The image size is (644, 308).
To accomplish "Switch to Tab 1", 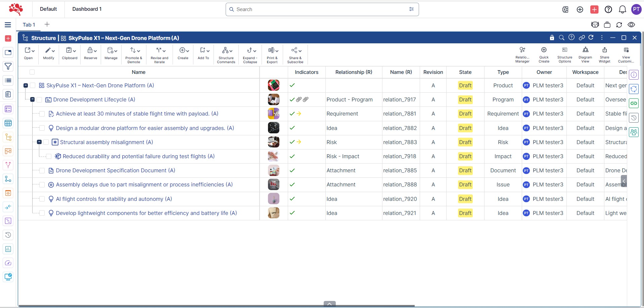I will tap(29, 25).
